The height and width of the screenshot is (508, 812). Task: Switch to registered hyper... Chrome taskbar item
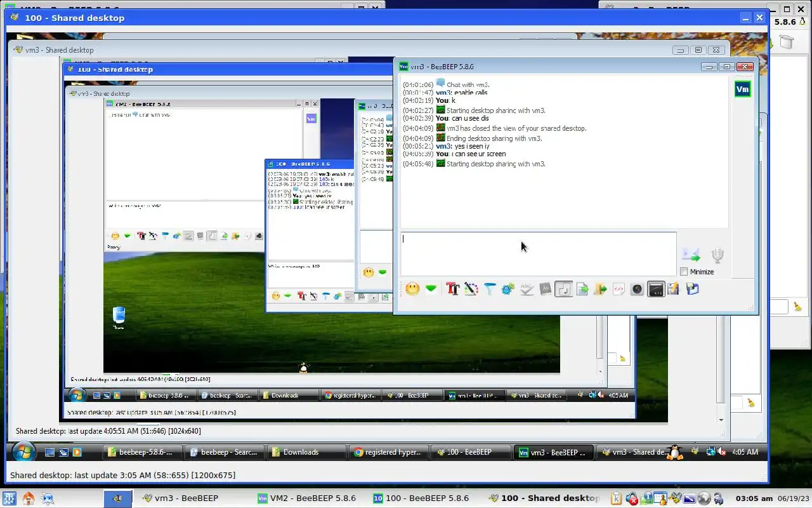(388, 452)
